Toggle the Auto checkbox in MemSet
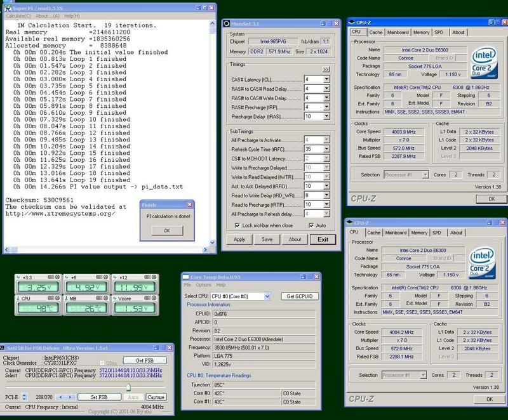 [311, 225]
